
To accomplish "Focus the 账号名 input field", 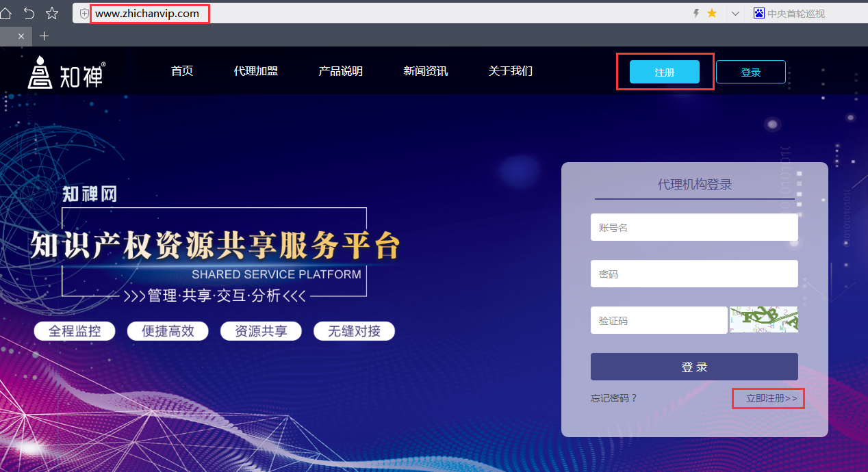I will click(x=693, y=228).
